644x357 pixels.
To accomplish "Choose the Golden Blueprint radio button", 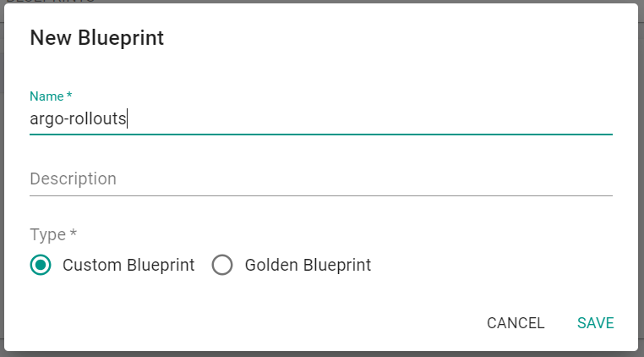I will (x=222, y=265).
